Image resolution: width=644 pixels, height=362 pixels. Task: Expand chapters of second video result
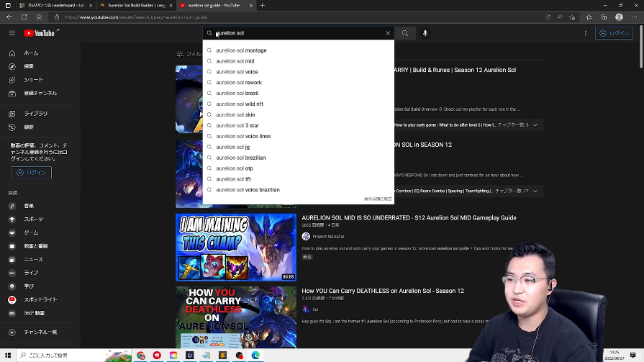tap(535, 191)
